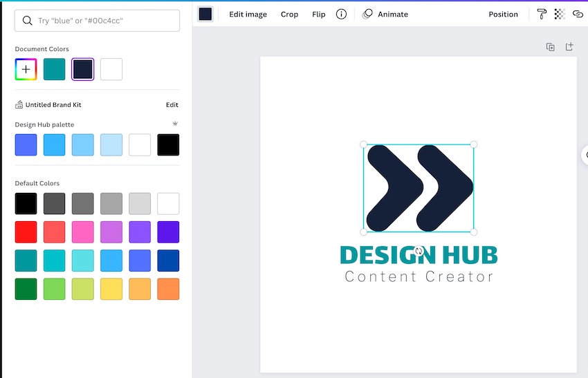Screen dimensions: 588x378
Task: Click the top-right resize handle of selection
Action: [474, 144]
